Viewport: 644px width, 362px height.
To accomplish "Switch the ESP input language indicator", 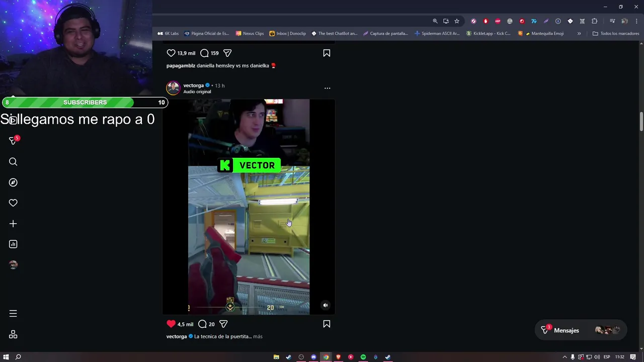I will [607, 357].
